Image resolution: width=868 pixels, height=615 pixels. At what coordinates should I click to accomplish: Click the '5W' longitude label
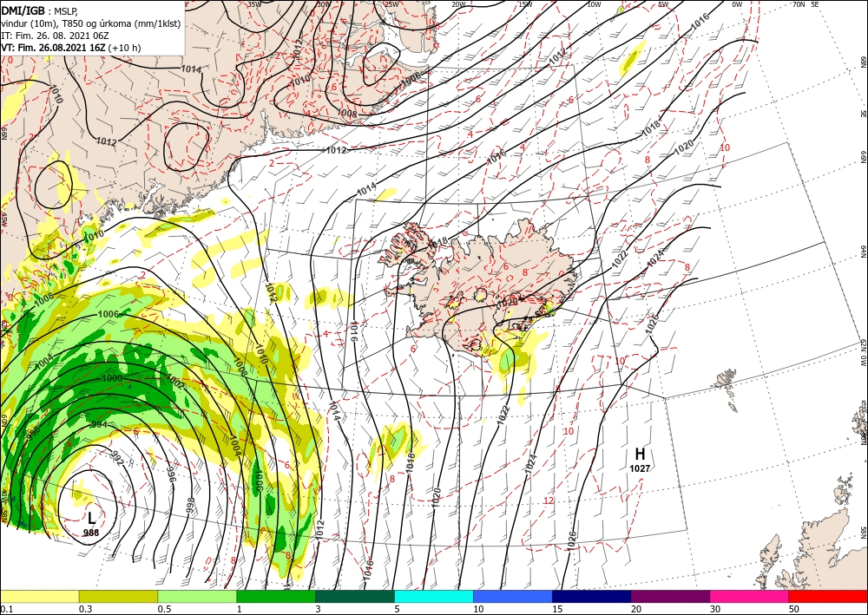(663, 4)
